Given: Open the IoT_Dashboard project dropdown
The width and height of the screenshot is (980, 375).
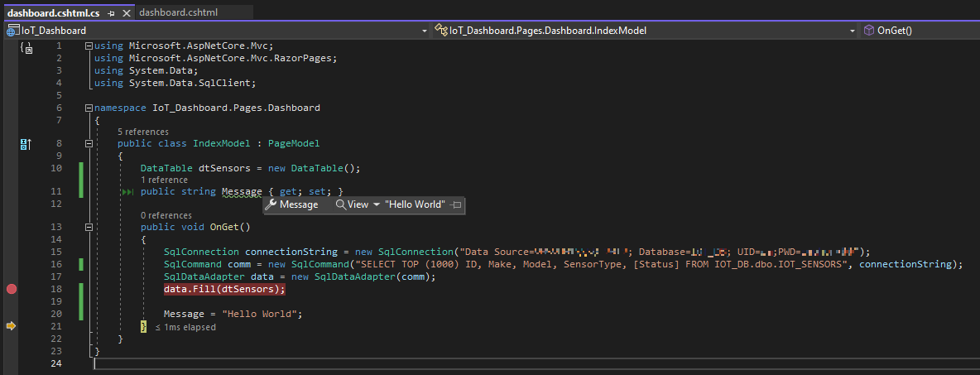Looking at the screenshot, I should [425, 30].
